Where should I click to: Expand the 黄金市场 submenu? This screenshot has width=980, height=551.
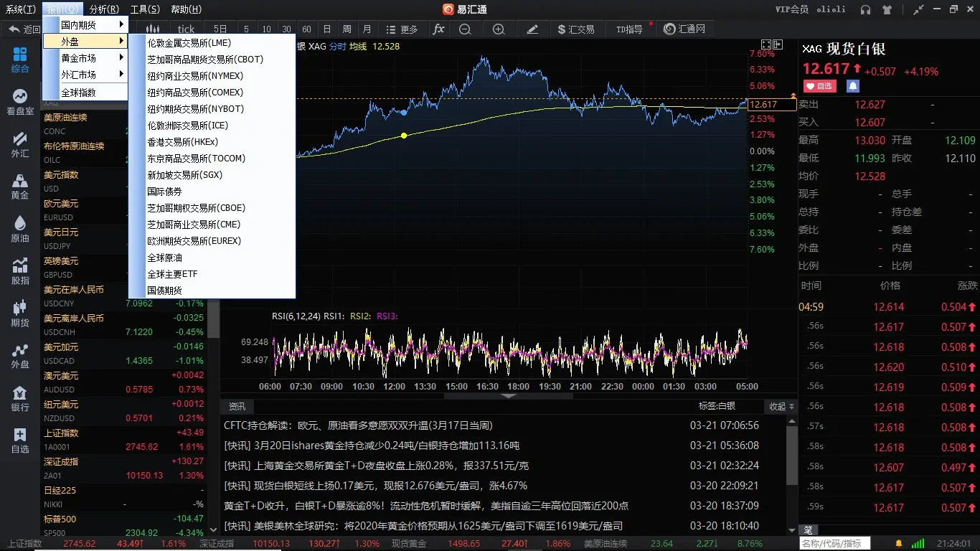point(85,58)
